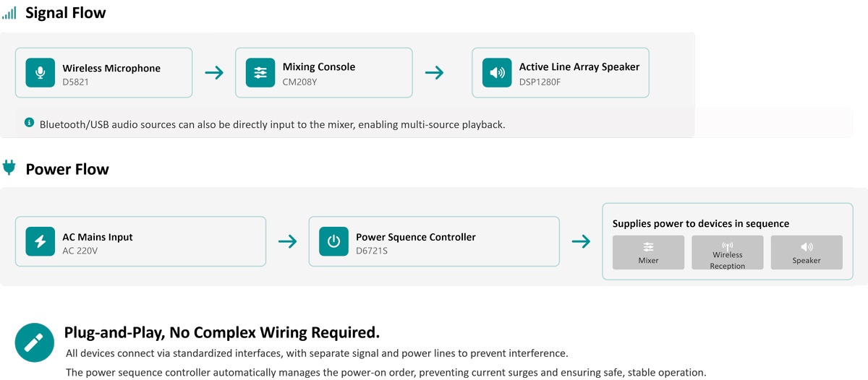Click the Power Flow plug icon
Image resolution: width=868 pixels, height=380 pixels.
coord(9,168)
